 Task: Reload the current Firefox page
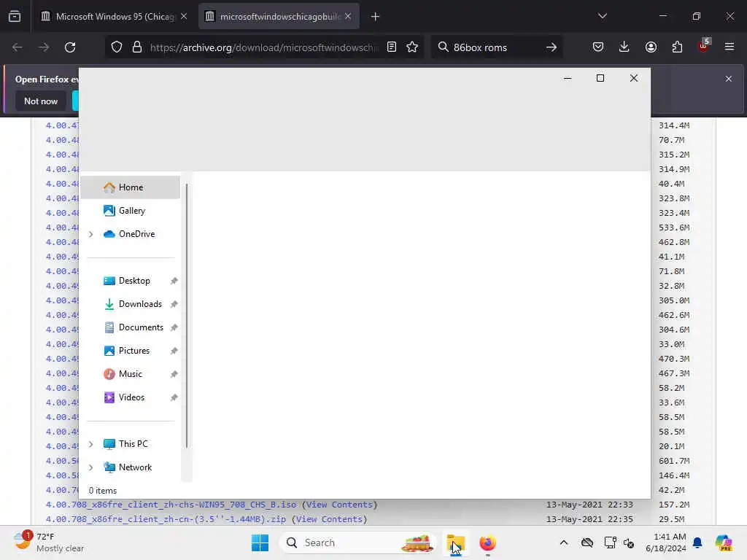coord(70,47)
